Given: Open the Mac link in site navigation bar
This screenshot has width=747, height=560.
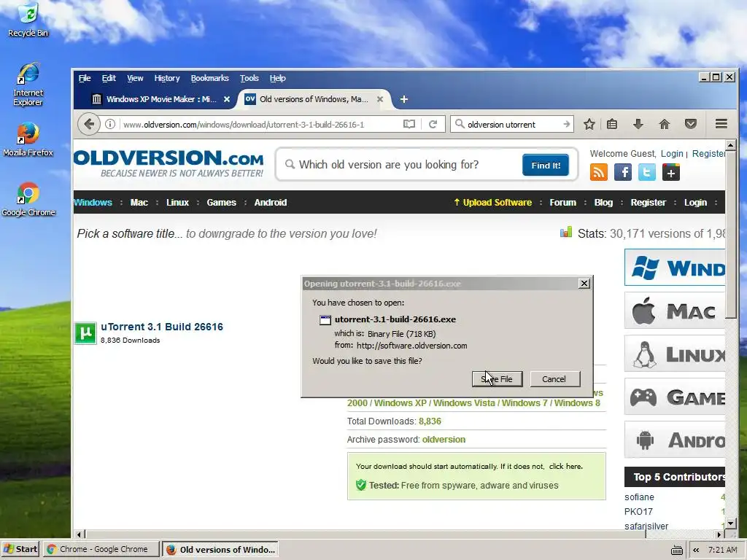Looking at the screenshot, I should pyautogui.click(x=139, y=203).
